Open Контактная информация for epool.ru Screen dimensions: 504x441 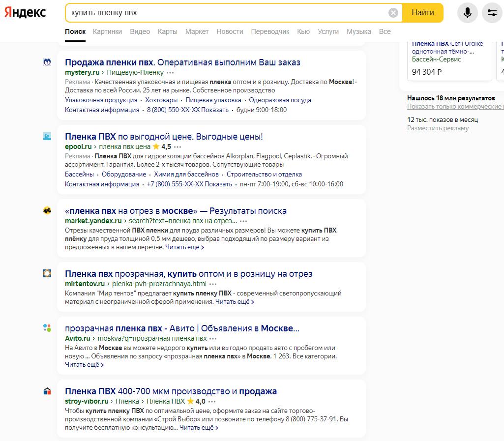[102, 184]
